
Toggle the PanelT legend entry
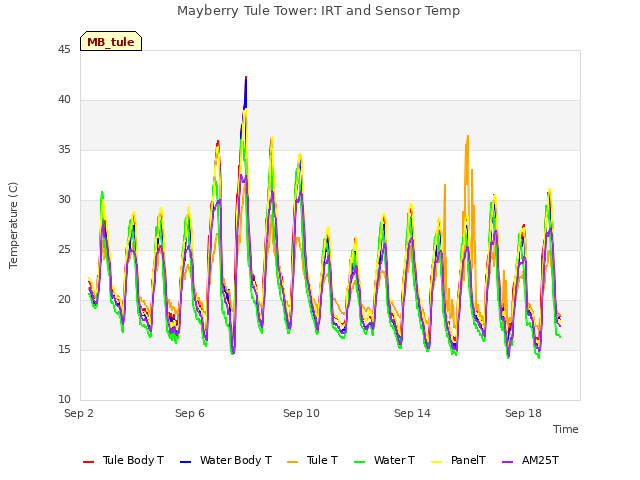click(458, 460)
